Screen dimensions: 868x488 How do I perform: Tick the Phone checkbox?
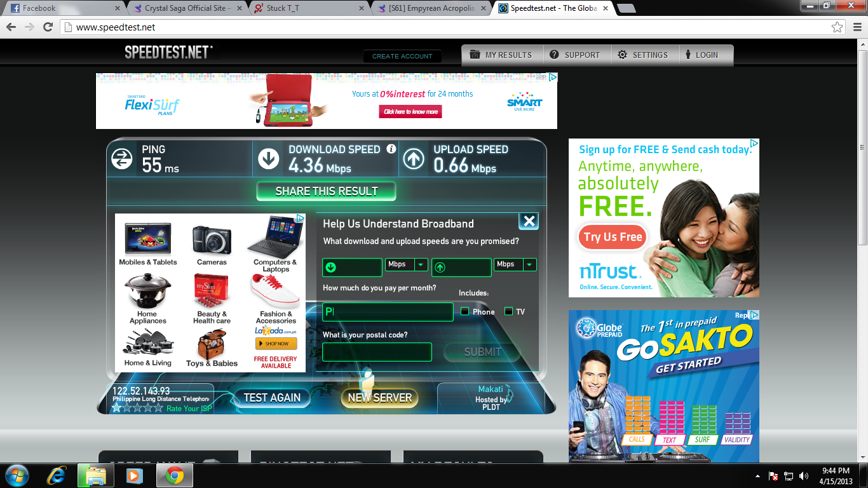tap(465, 311)
